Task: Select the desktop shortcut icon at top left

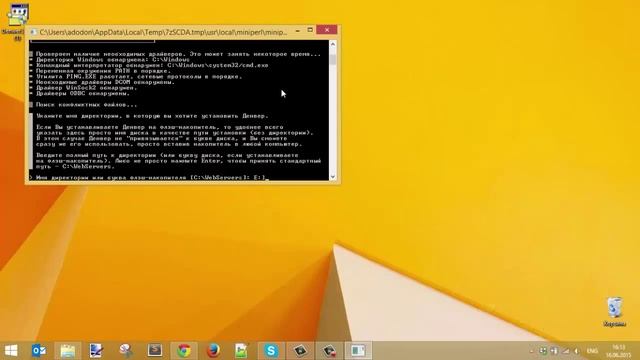Action: coord(18,22)
